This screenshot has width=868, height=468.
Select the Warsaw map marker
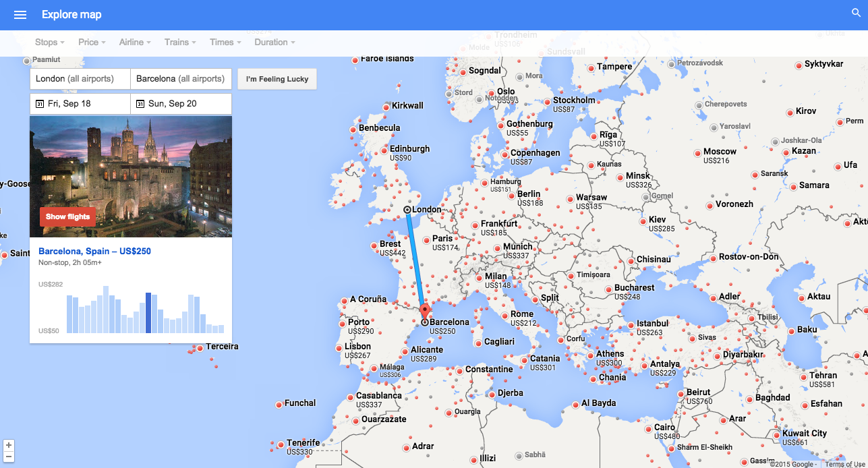(570, 198)
